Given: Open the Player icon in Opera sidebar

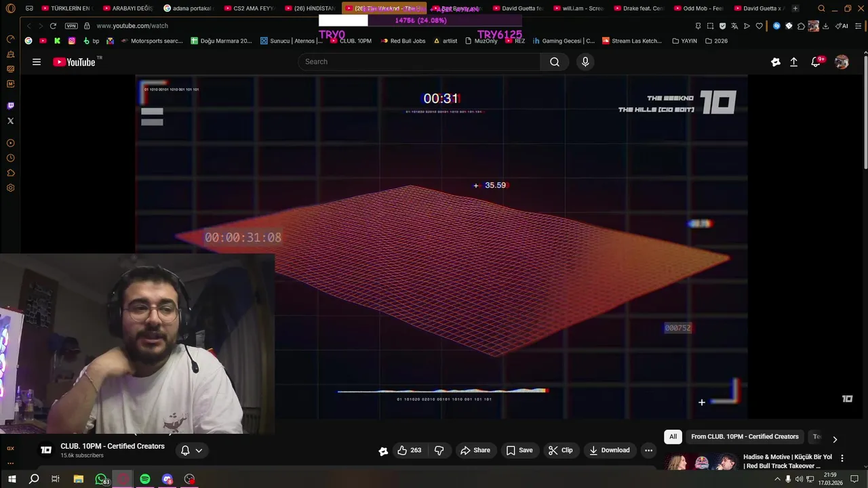Looking at the screenshot, I should point(10,143).
